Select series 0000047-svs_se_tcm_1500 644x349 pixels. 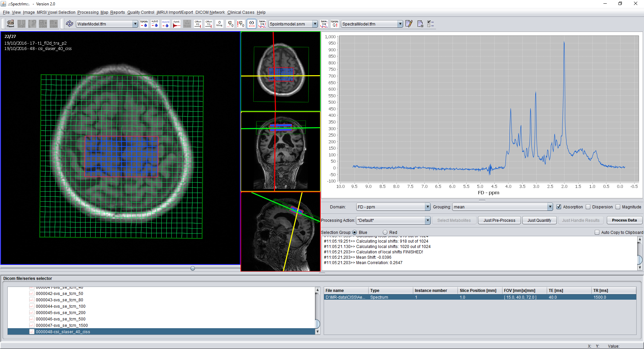tap(62, 325)
